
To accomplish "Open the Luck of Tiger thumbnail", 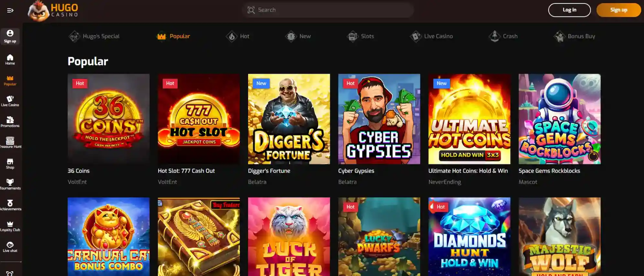I will (x=289, y=237).
